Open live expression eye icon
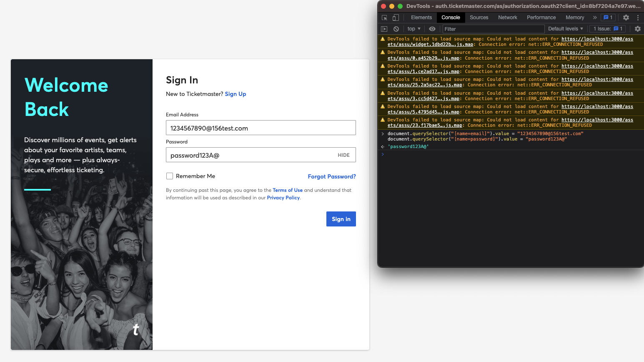This screenshot has height=362, width=644. tap(432, 29)
